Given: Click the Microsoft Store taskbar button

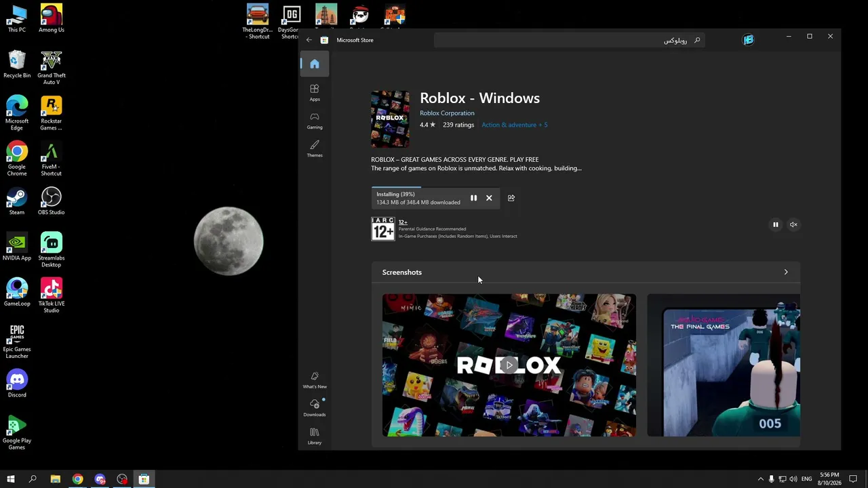Looking at the screenshot, I should tap(144, 479).
